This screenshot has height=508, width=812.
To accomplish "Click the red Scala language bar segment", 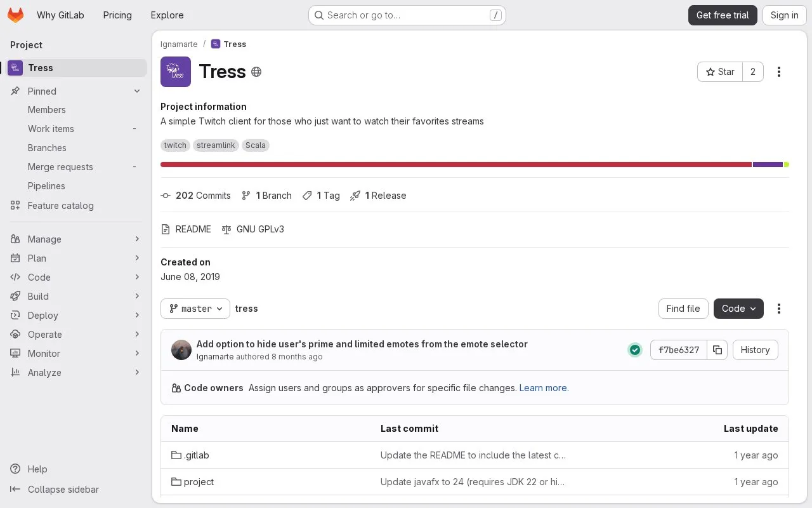I will tap(456, 164).
